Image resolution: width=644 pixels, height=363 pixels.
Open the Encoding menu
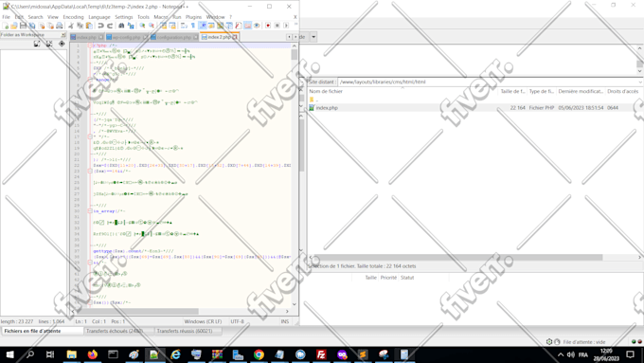[73, 17]
